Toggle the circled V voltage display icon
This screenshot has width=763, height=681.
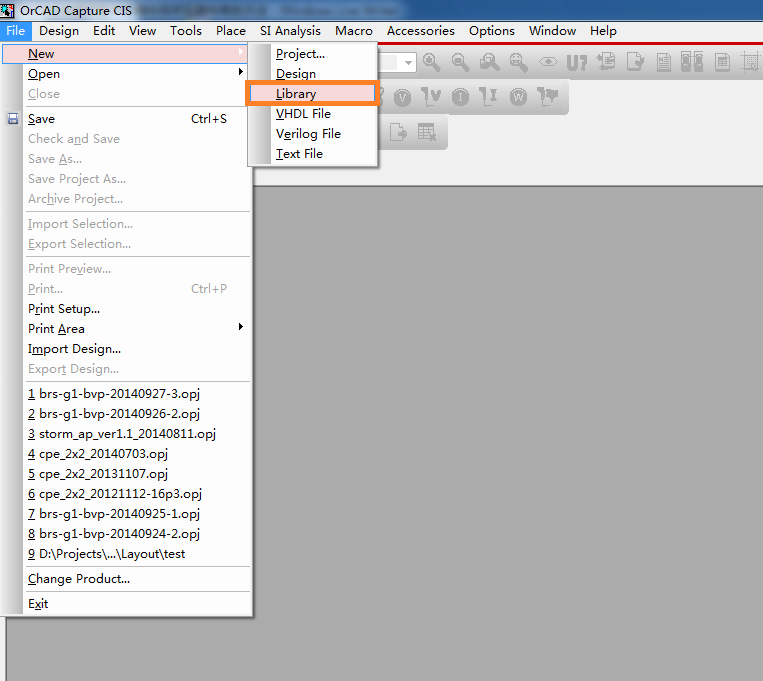(402, 97)
